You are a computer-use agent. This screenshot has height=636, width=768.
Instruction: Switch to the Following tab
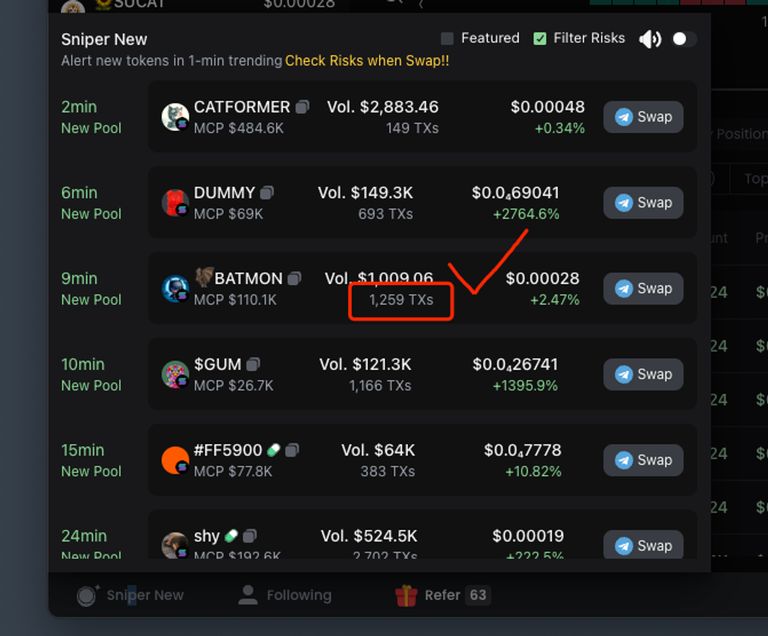pyautogui.click(x=285, y=595)
